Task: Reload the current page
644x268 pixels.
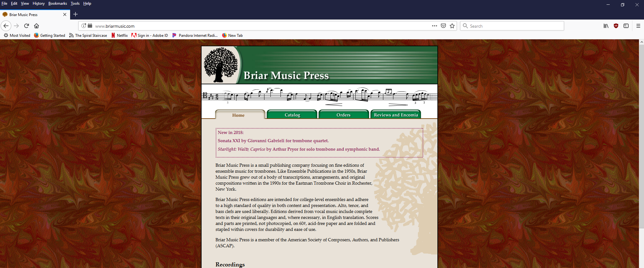Action: coord(26,26)
